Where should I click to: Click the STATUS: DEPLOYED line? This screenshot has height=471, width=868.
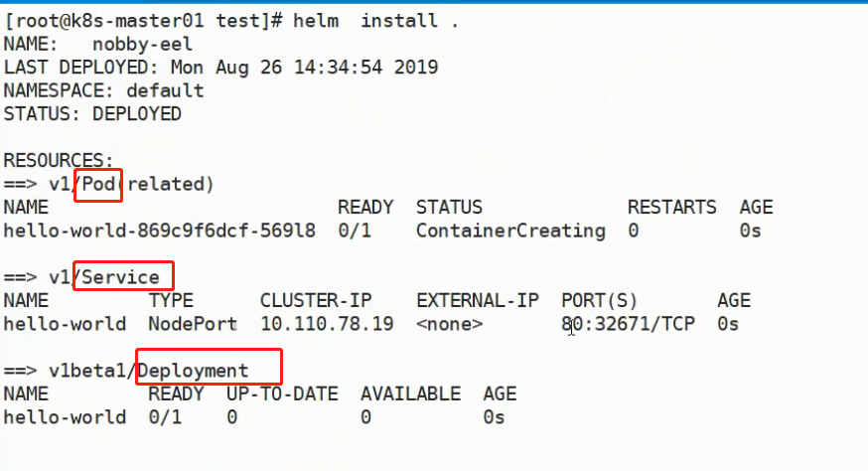[92, 113]
